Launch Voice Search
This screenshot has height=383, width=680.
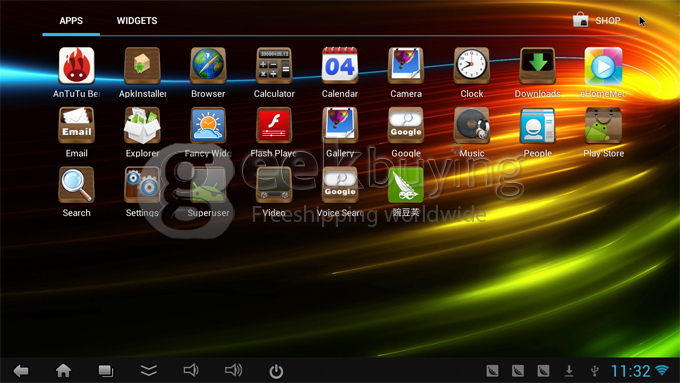[340, 185]
